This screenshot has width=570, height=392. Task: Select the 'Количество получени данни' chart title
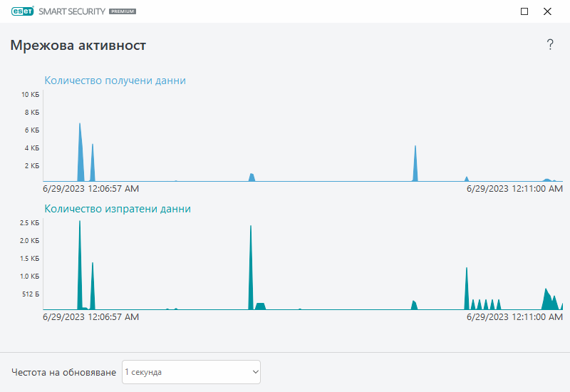[x=115, y=81]
